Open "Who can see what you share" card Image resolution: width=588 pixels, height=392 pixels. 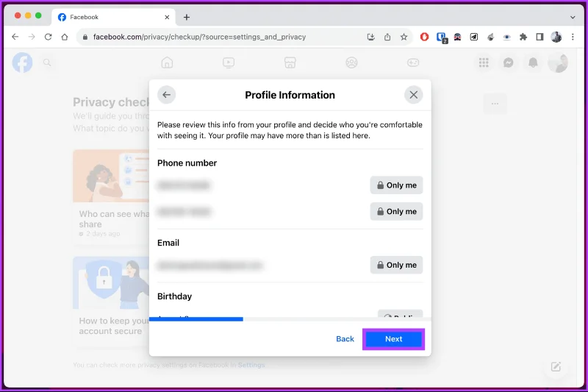click(x=111, y=197)
